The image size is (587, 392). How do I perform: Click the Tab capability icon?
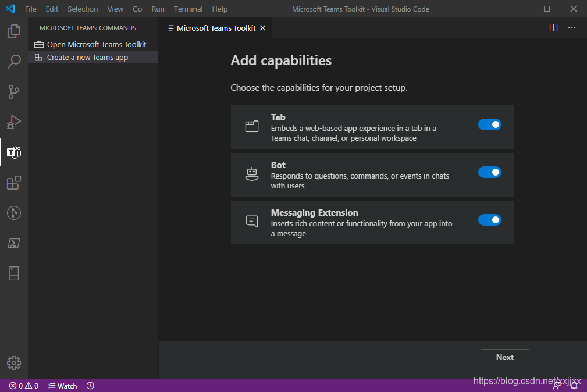pos(251,126)
